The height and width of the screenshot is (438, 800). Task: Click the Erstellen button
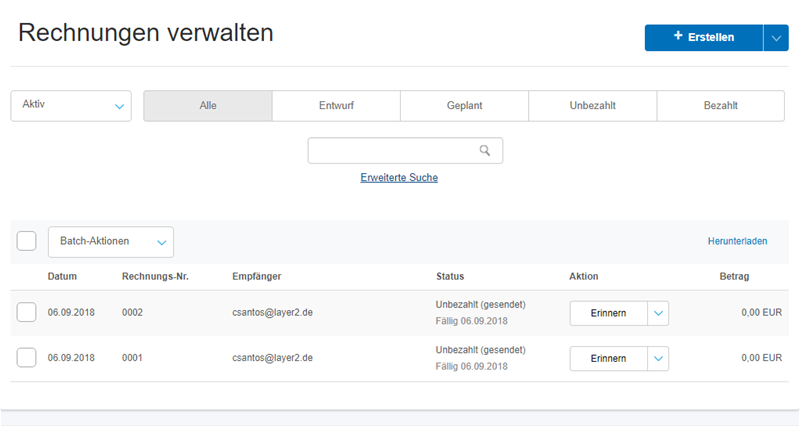click(704, 37)
